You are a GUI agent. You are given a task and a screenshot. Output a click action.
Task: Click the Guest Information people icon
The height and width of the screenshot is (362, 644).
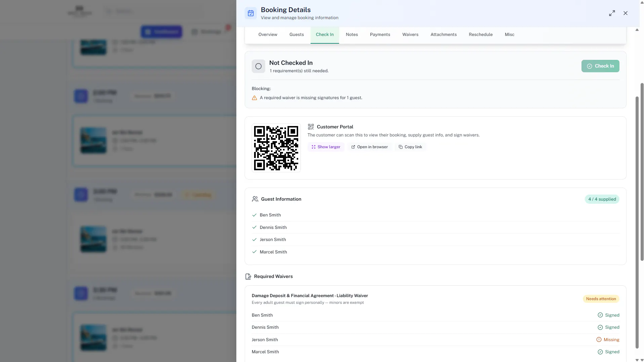[255, 199]
